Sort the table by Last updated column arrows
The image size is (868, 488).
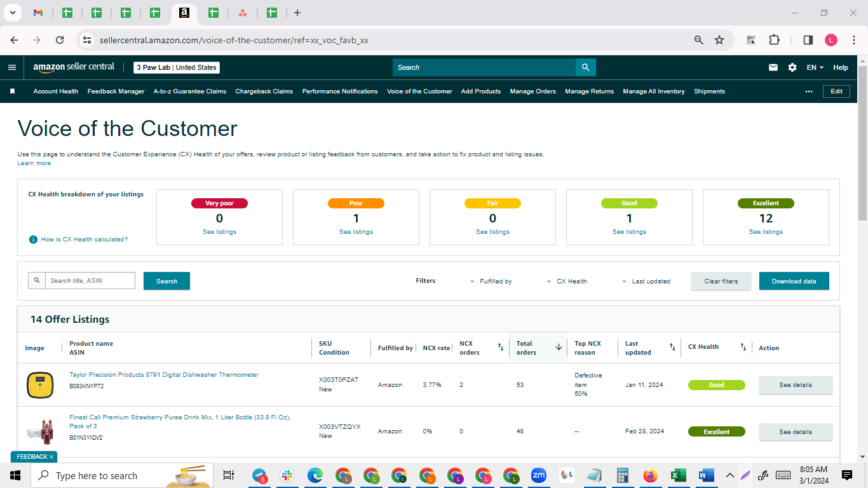point(672,347)
